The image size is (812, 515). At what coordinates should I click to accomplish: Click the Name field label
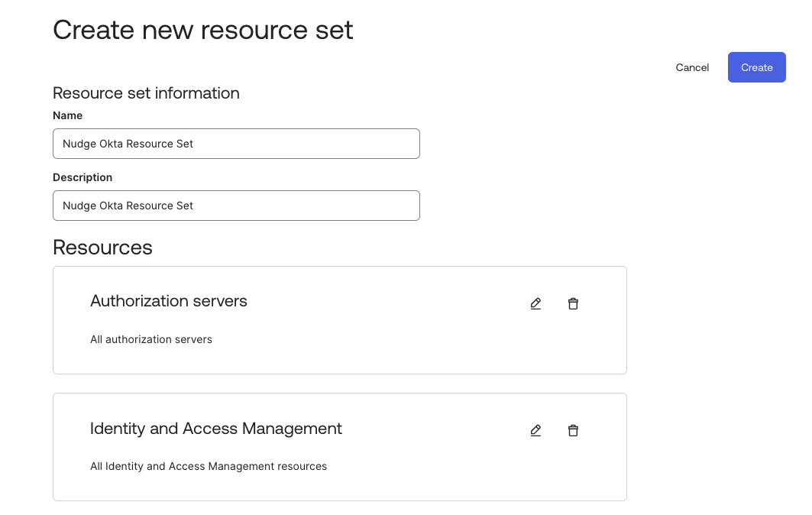[67, 115]
